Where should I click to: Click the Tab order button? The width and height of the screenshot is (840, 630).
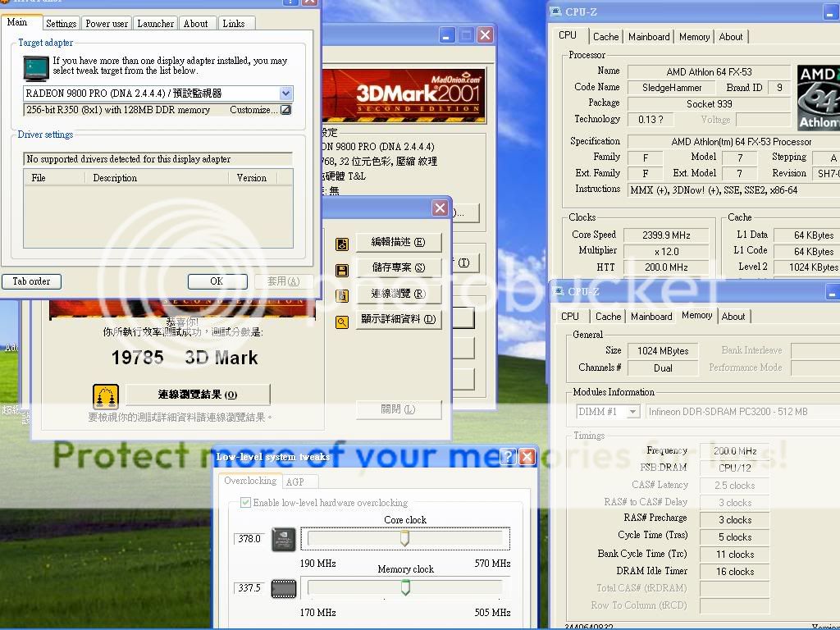[31, 281]
